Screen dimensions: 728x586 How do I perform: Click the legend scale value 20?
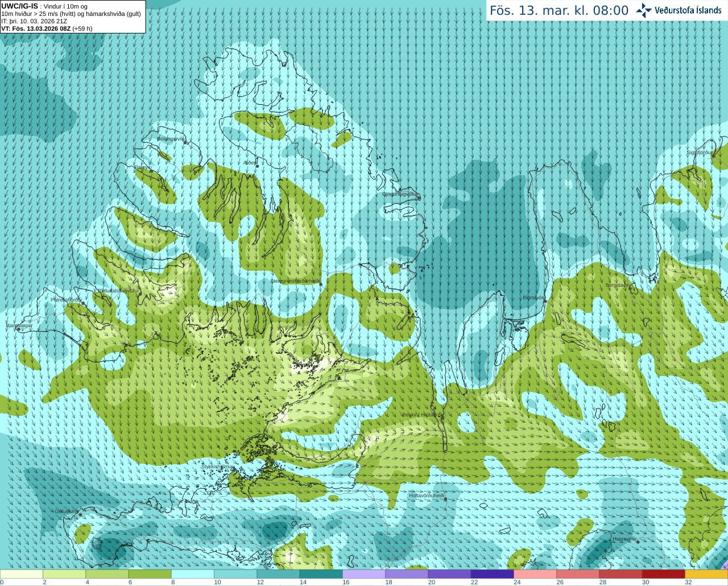tap(432, 582)
